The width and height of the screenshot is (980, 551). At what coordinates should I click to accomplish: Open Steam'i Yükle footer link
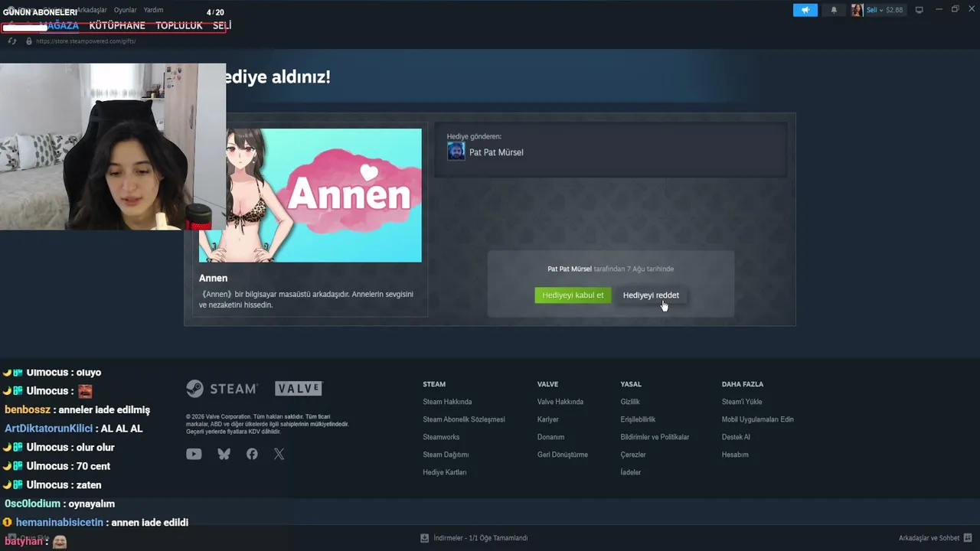tap(742, 402)
